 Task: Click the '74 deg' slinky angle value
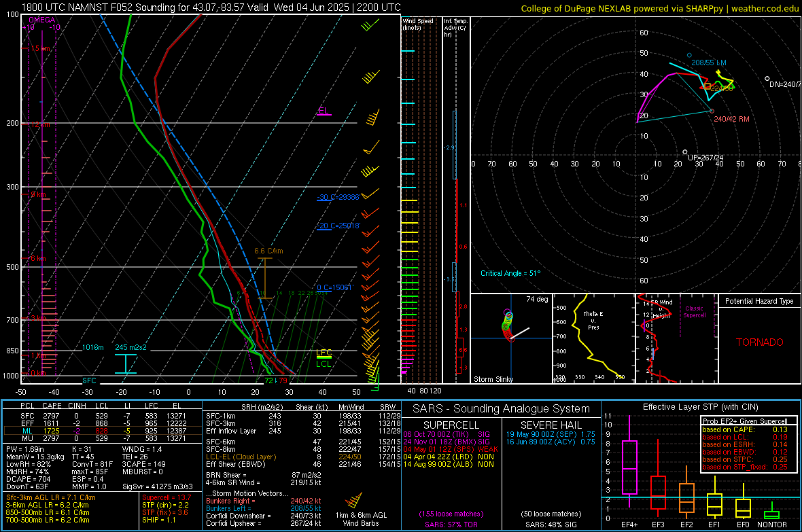pyautogui.click(x=537, y=299)
